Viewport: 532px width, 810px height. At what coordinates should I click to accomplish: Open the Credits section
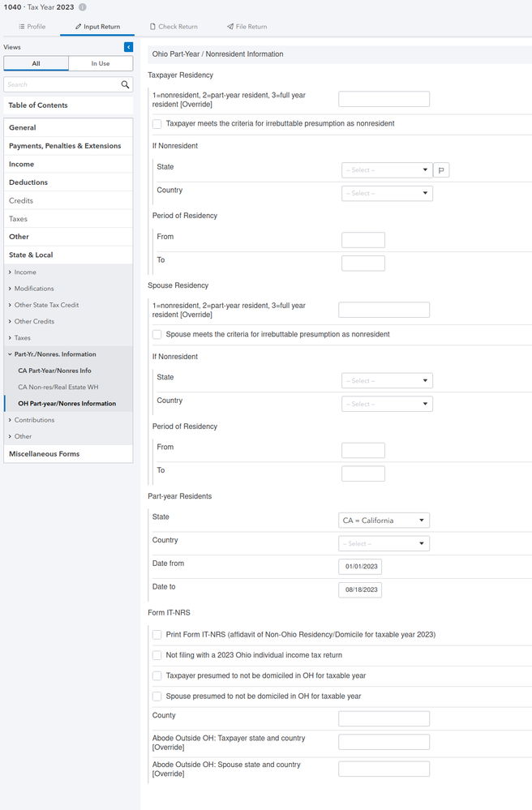point(68,200)
